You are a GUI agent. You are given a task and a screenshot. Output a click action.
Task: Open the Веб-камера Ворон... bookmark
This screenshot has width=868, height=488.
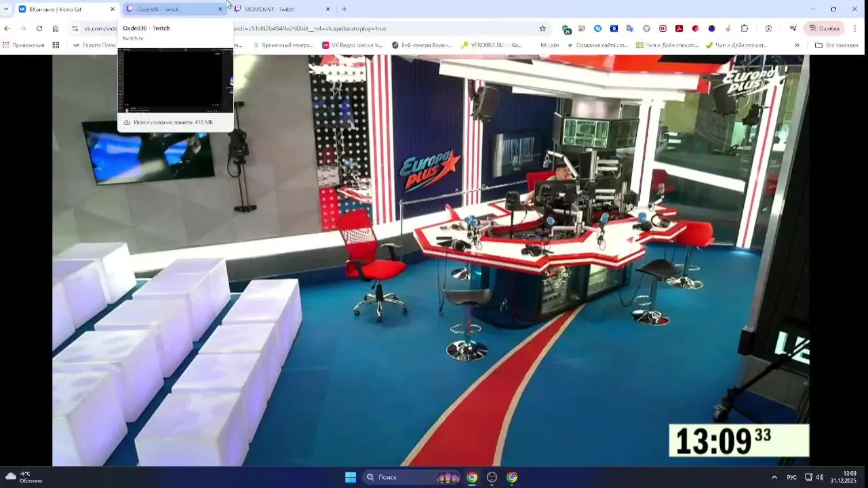click(x=422, y=45)
